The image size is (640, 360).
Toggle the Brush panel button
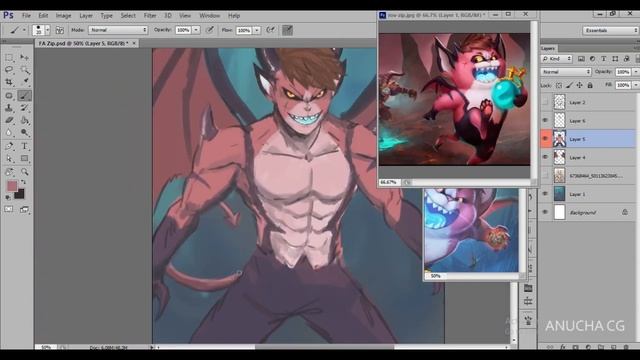tap(60, 30)
